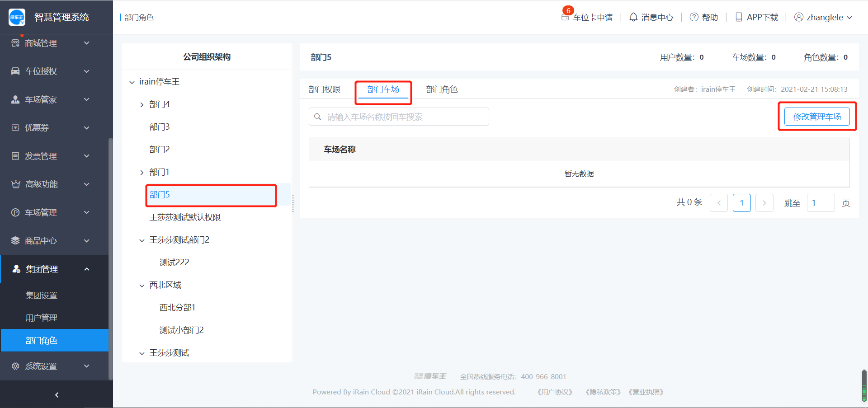Expand the 部门1 tree node arrow

pyautogui.click(x=142, y=173)
